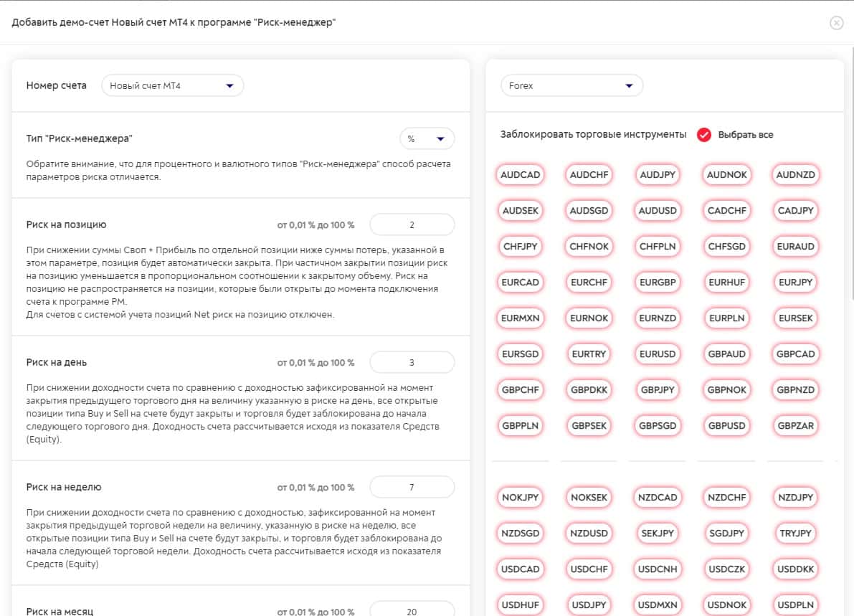Toggle the SEKJPY instrument
This screenshot has height=616, width=854.
point(658,534)
